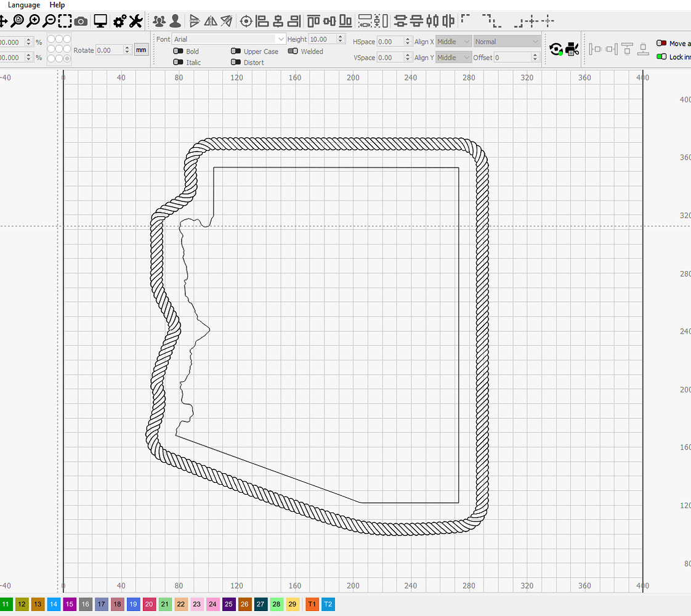The height and width of the screenshot is (616, 691).
Task: Click the rotary icon with green dot
Action: pyautogui.click(x=556, y=49)
